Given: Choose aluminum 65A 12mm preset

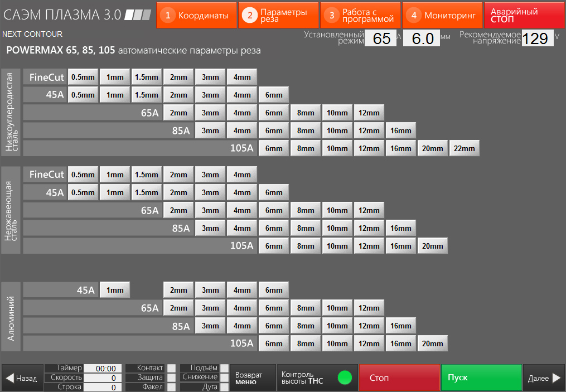Looking at the screenshot, I should tap(369, 308).
